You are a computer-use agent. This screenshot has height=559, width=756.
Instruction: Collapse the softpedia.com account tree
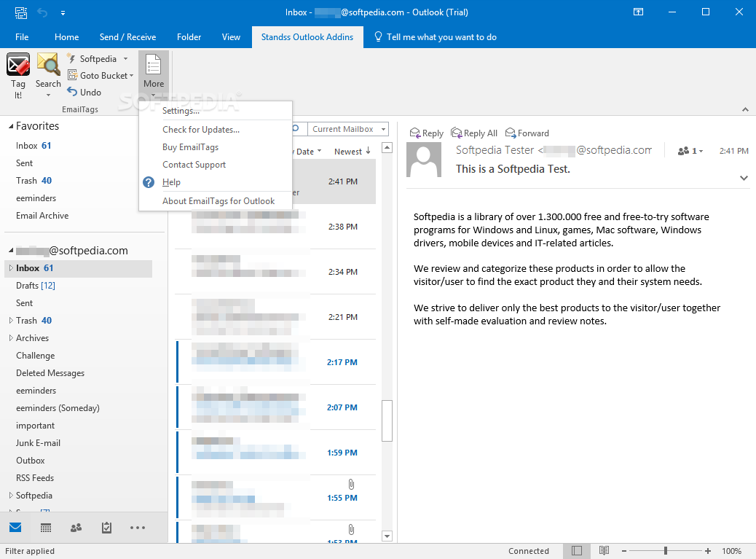(11, 250)
